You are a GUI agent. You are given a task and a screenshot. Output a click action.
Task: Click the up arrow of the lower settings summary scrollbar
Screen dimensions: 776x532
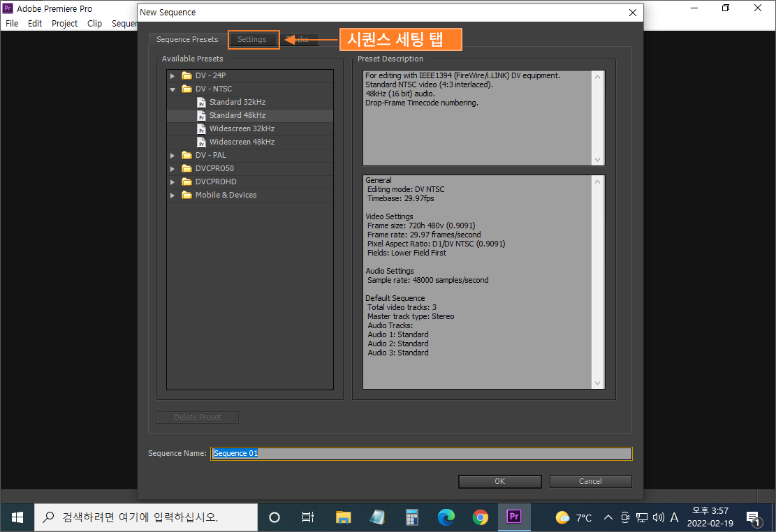click(x=597, y=182)
